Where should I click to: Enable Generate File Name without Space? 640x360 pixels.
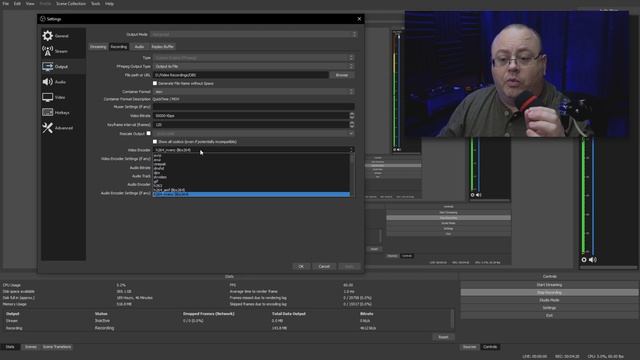point(155,83)
